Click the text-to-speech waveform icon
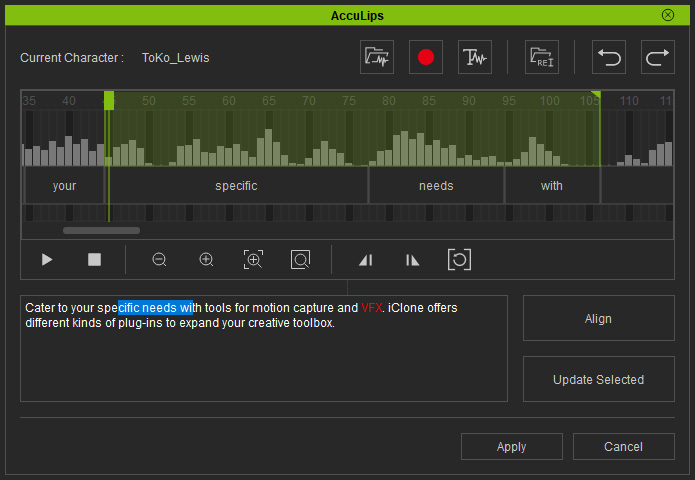 pyautogui.click(x=474, y=58)
